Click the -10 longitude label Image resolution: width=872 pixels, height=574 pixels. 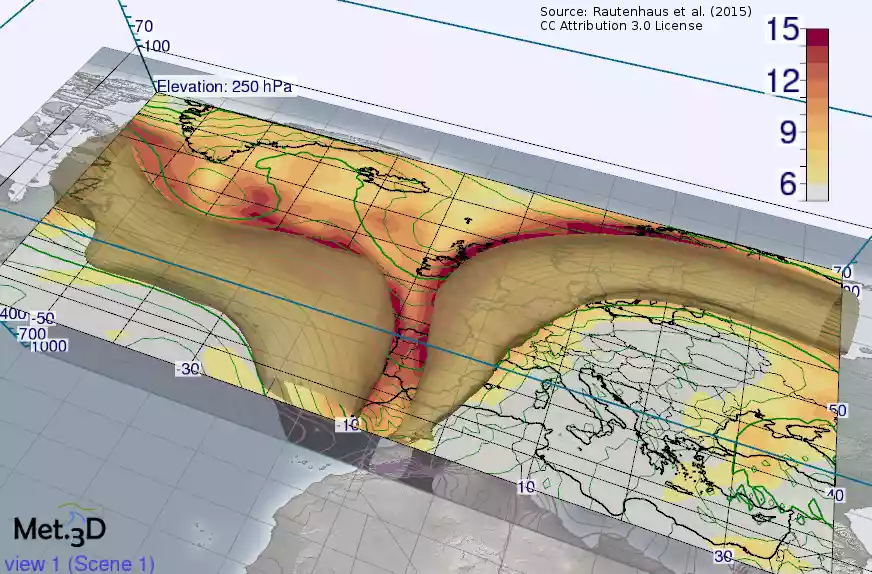point(348,425)
